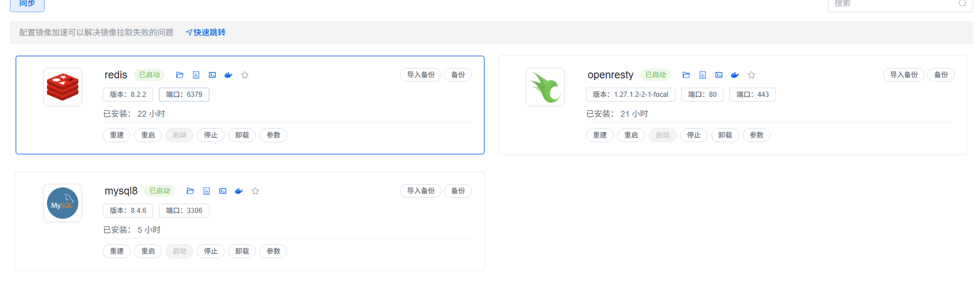980x289 pixels.
Task: Favorite redis with the star icon
Action: click(x=245, y=75)
